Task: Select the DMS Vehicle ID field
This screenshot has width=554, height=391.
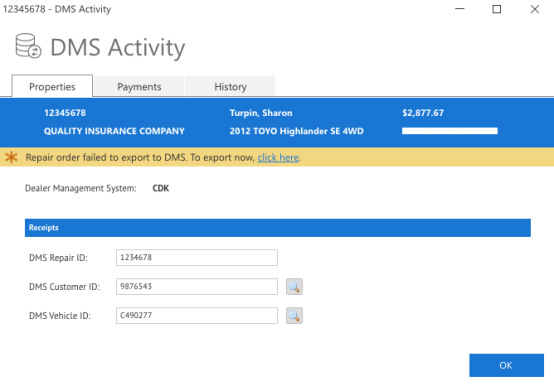Action: tap(197, 315)
